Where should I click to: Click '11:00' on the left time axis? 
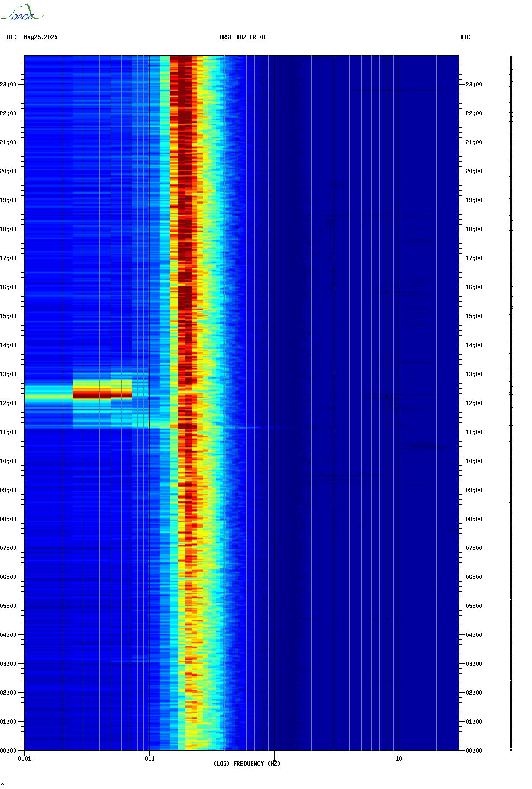click(8, 432)
